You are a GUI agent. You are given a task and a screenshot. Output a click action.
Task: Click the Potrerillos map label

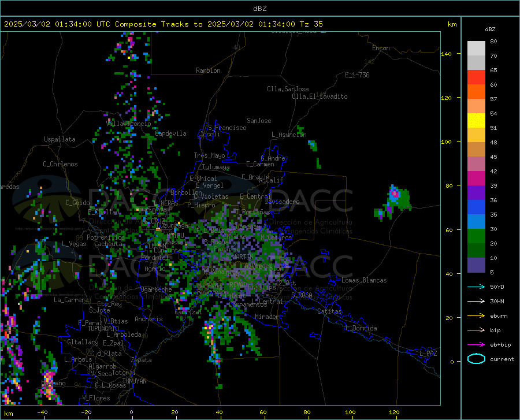coord(106,237)
